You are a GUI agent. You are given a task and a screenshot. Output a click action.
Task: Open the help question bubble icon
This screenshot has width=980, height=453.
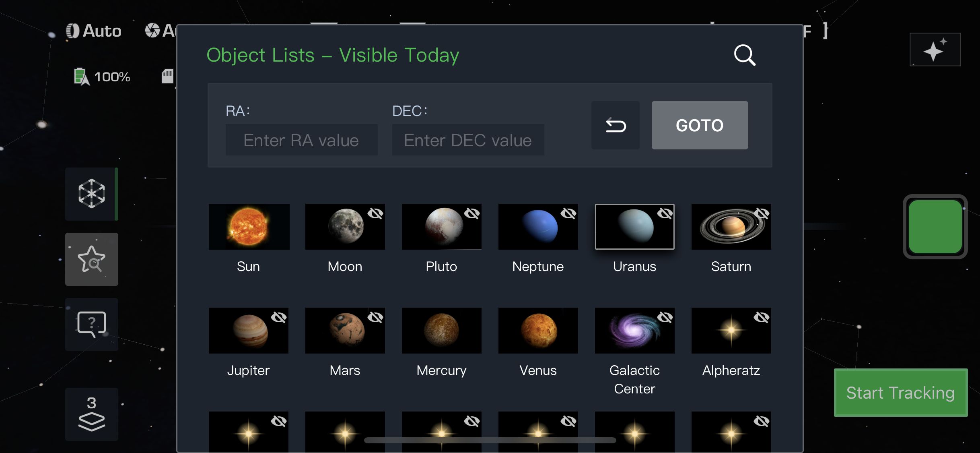92,324
